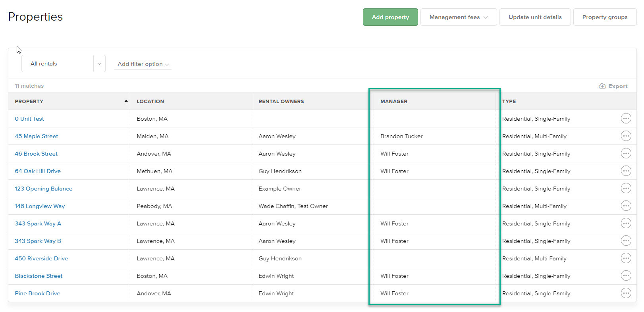Open the 123 Opening Balance property
Screen dimensions: 644x312
coord(44,189)
